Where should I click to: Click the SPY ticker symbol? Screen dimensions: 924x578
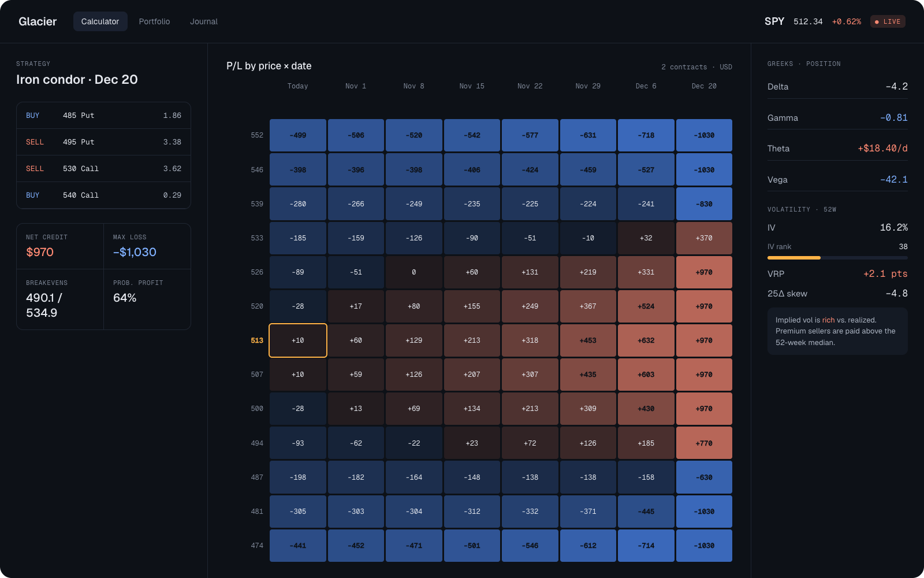(x=774, y=21)
